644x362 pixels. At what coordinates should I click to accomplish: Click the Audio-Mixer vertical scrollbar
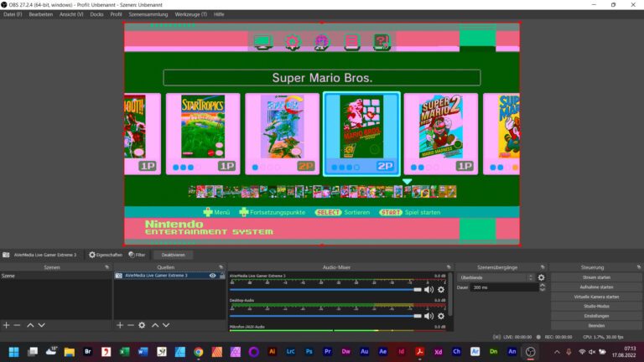[x=450, y=295]
